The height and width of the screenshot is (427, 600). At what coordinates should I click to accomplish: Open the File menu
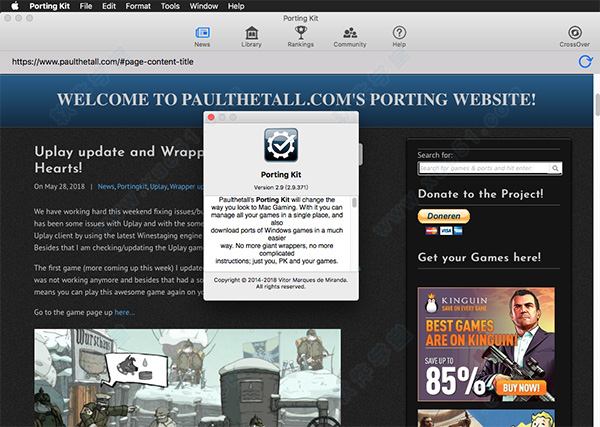click(x=86, y=6)
